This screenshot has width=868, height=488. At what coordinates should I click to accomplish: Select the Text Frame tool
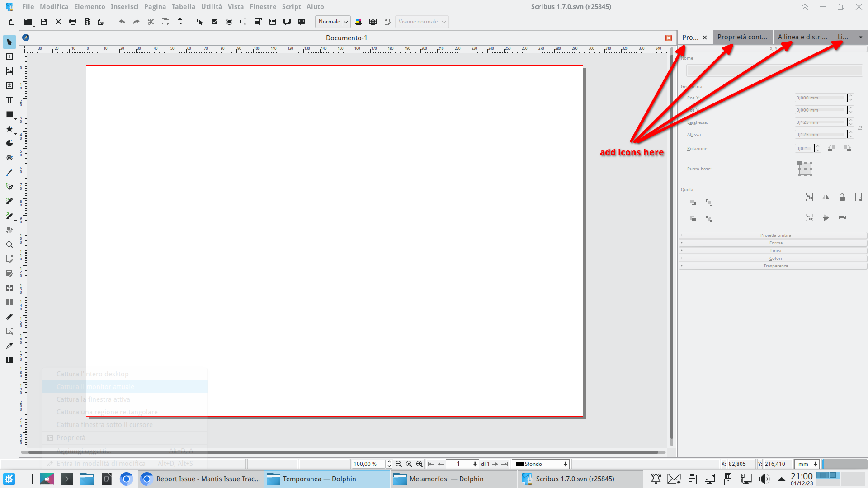click(9, 56)
